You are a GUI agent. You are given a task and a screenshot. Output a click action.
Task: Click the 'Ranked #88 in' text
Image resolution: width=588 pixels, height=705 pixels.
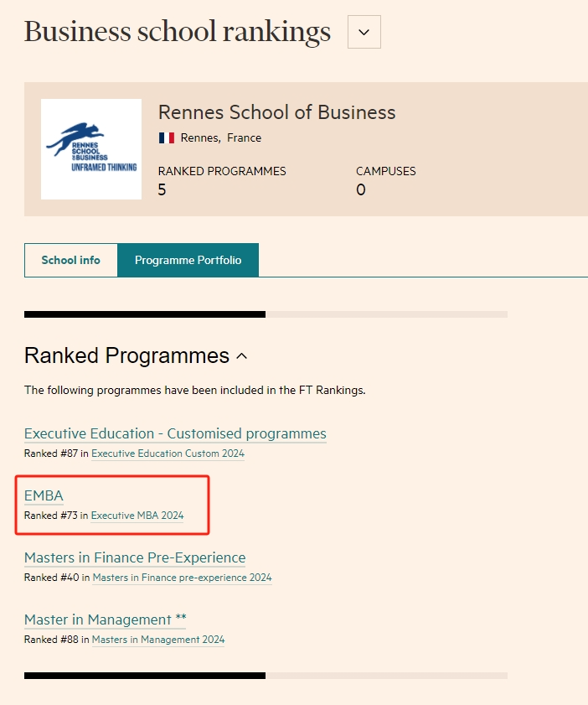57,640
